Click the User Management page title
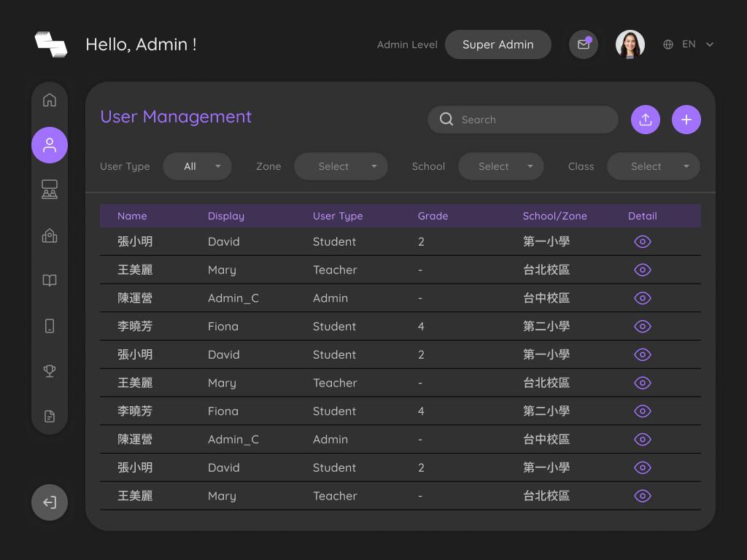This screenshot has width=747, height=560. pos(176,117)
